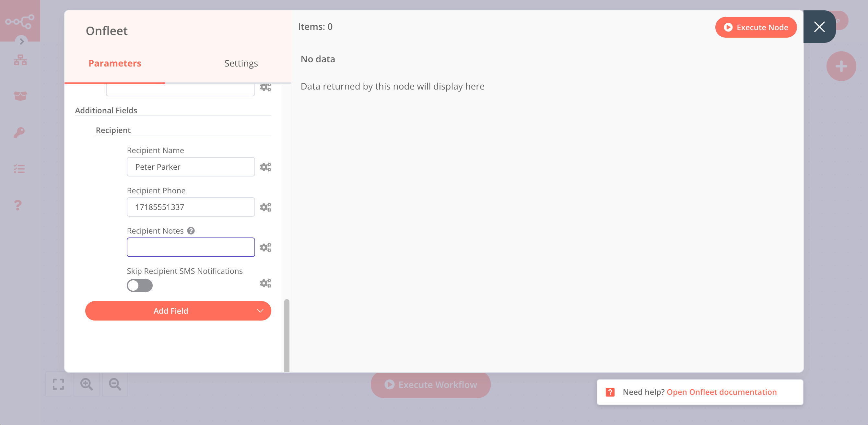Open gear options for Skip SMS Notifications
This screenshot has height=425, width=868.
click(x=265, y=283)
